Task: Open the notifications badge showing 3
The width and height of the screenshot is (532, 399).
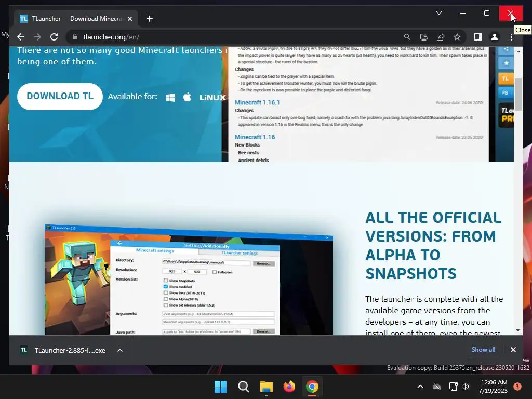Action: click(517, 386)
